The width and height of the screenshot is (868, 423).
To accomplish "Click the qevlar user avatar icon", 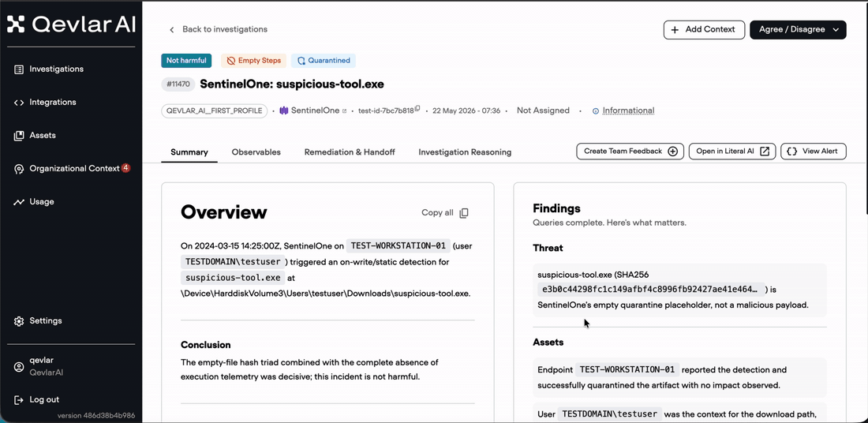I will 19,366.
